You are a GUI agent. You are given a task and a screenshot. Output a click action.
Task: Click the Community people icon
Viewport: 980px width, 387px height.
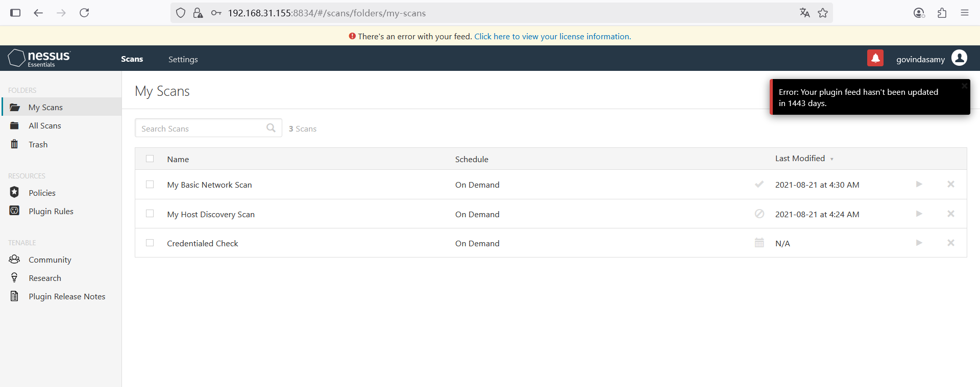tap(14, 259)
